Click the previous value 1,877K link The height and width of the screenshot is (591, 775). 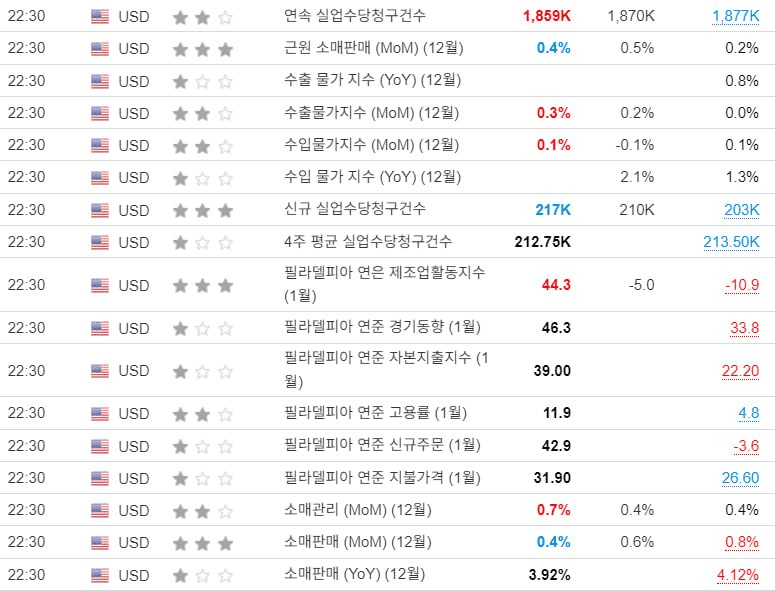735,16
